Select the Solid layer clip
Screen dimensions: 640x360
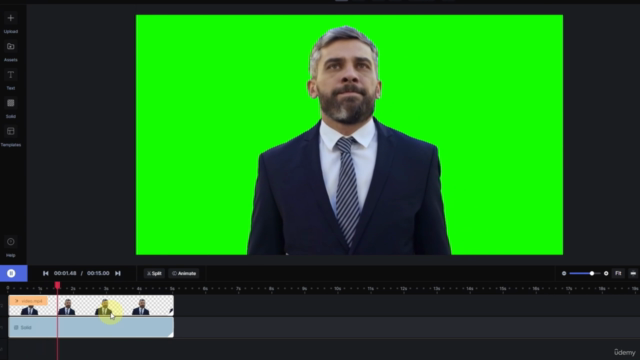(x=91, y=328)
